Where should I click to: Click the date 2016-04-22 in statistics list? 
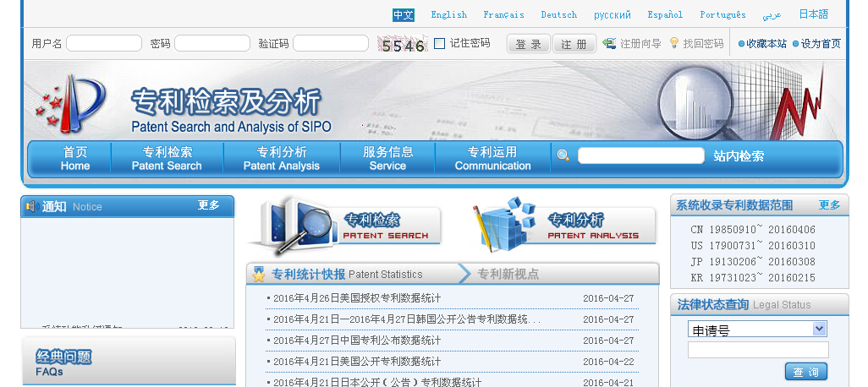click(x=608, y=362)
